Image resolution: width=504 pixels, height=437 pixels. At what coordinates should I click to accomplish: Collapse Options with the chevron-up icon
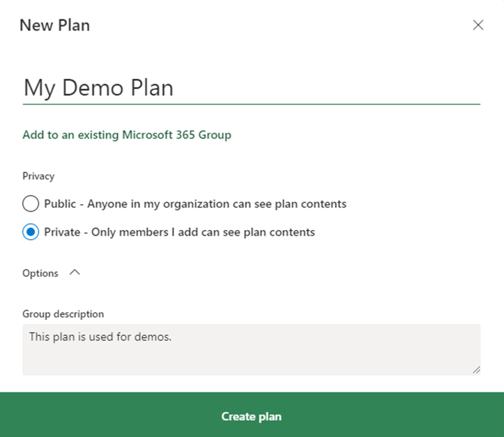75,273
